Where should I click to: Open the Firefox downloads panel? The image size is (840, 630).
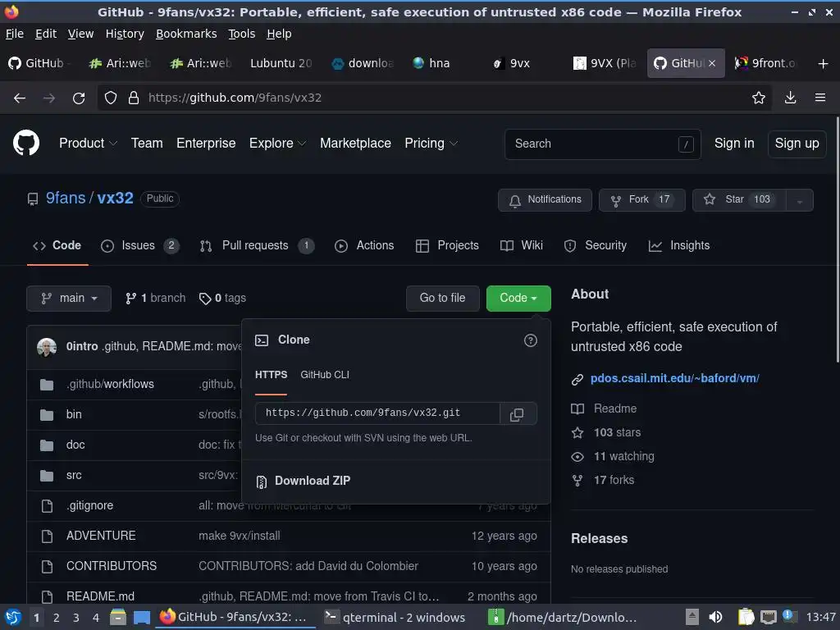click(x=790, y=98)
